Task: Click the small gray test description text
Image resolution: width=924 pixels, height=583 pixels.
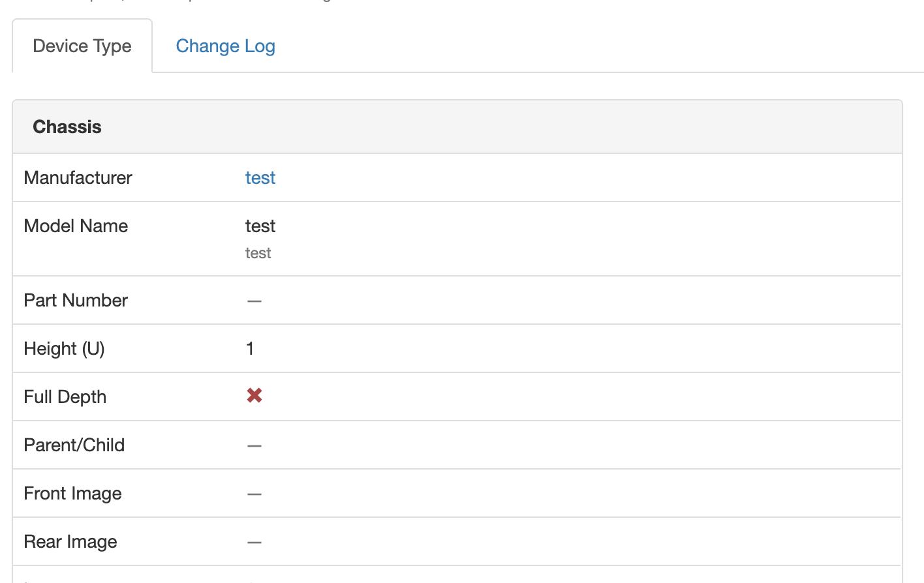Action: tap(258, 253)
